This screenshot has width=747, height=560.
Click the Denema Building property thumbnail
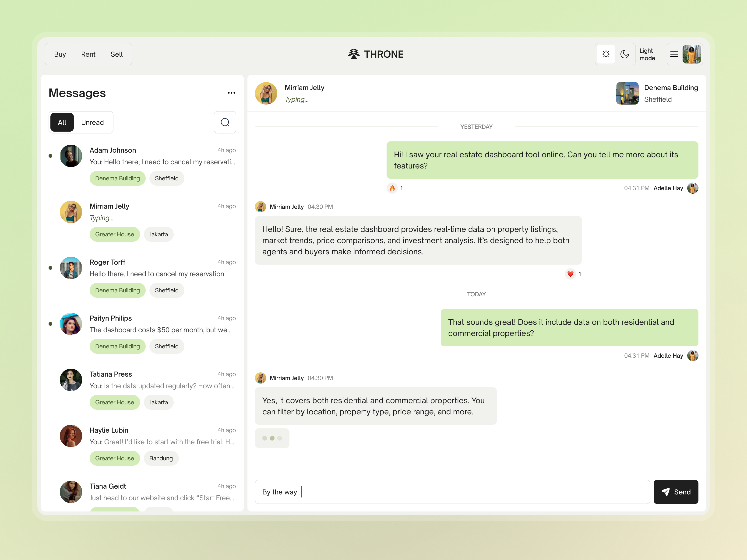coord(627,93)
